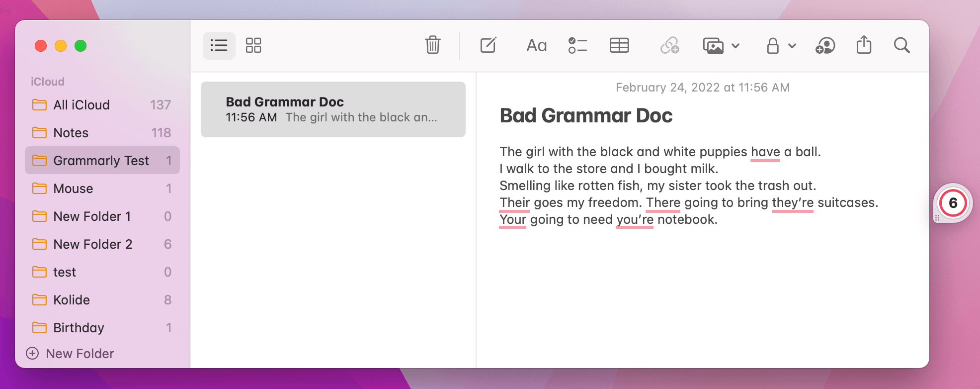Screen dimensions: 980x389
Task: Click the Grammarly widget drag handle
Action: pos(937,218)
